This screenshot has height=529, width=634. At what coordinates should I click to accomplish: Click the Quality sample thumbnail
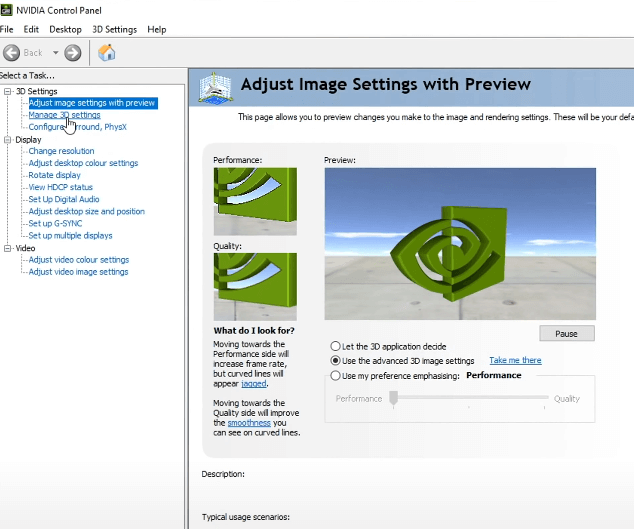pyautogui.click(x=255, y=287)
